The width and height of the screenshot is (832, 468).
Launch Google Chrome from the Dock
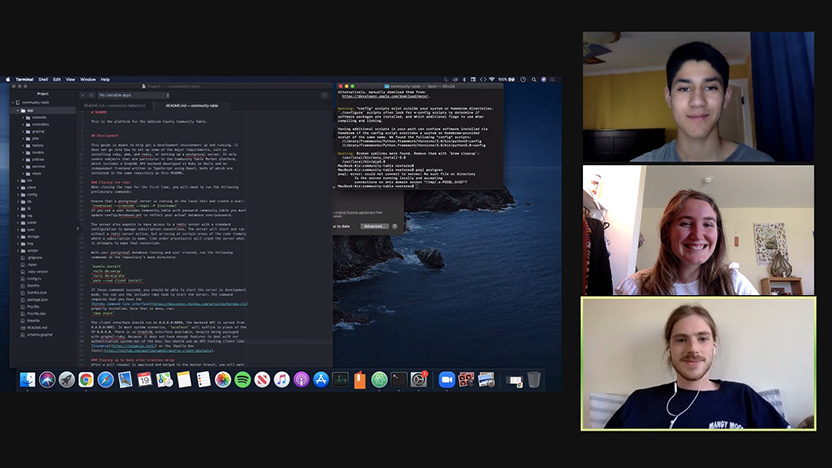tap(86, 380)
